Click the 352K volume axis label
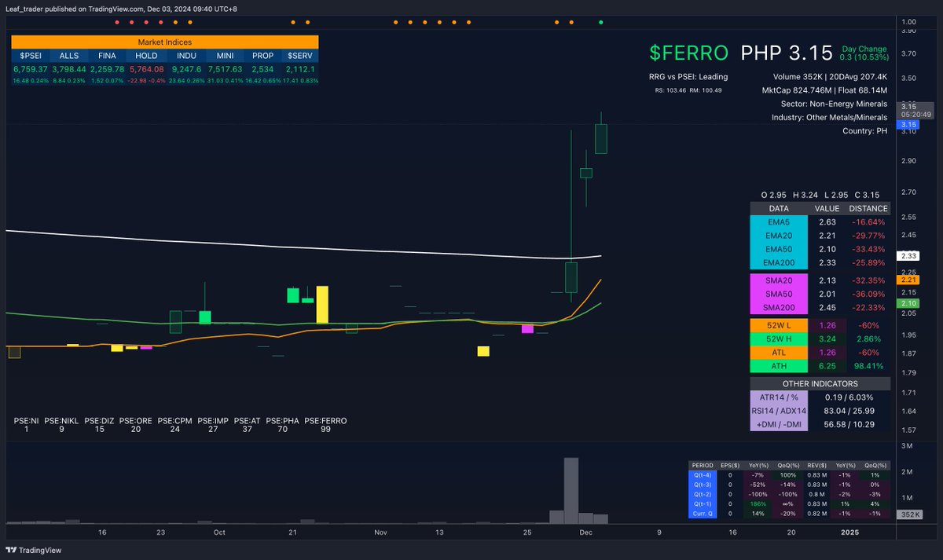 click(x=909, y=514)
